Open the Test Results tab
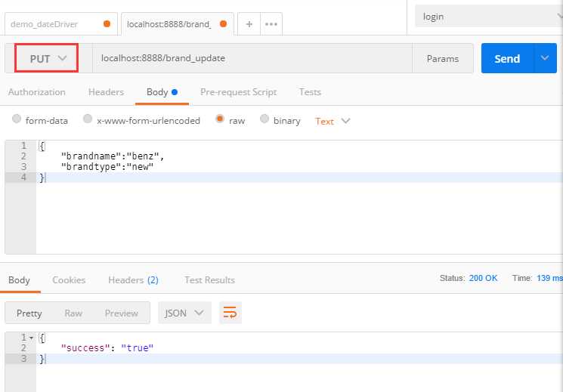The width and height of the screenshot is (563, 392). [209, 280]
